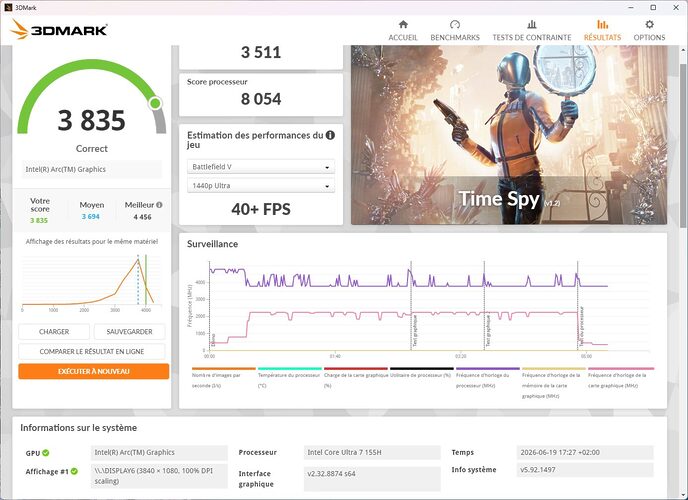The width and height of the screenshot is (688, 500).
Task: Click the Temps value 2026-06-19 17:27
Action: tap(585, 452)
